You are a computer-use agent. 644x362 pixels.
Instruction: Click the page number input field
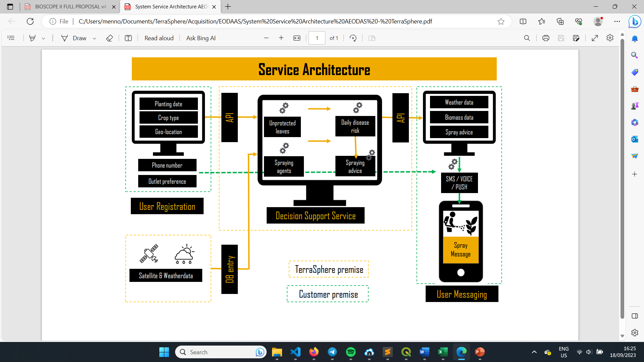point(317,38)
